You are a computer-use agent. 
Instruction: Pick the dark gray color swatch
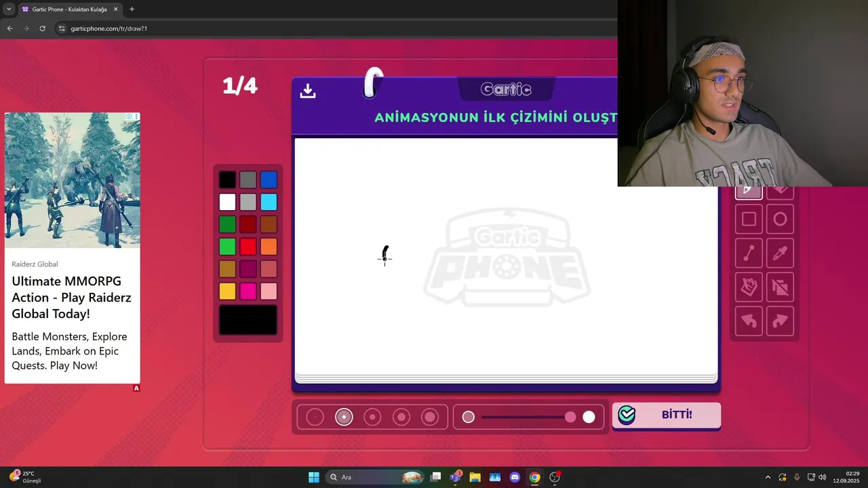pyautogui.click(x=248, y=180)
